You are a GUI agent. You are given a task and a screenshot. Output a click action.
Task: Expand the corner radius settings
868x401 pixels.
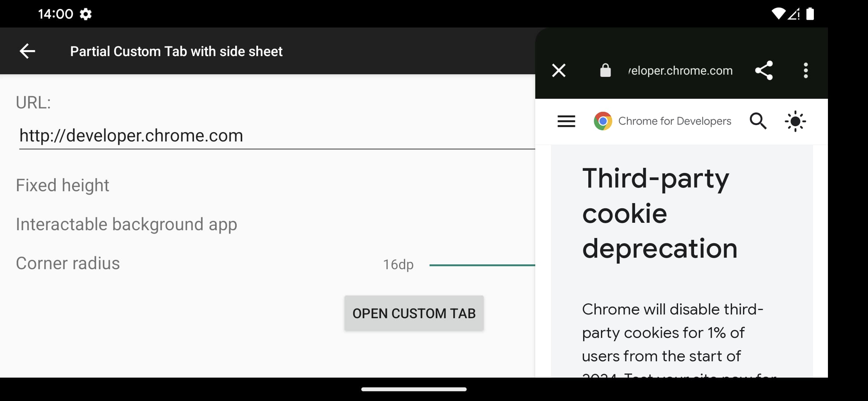coord(68,263)
